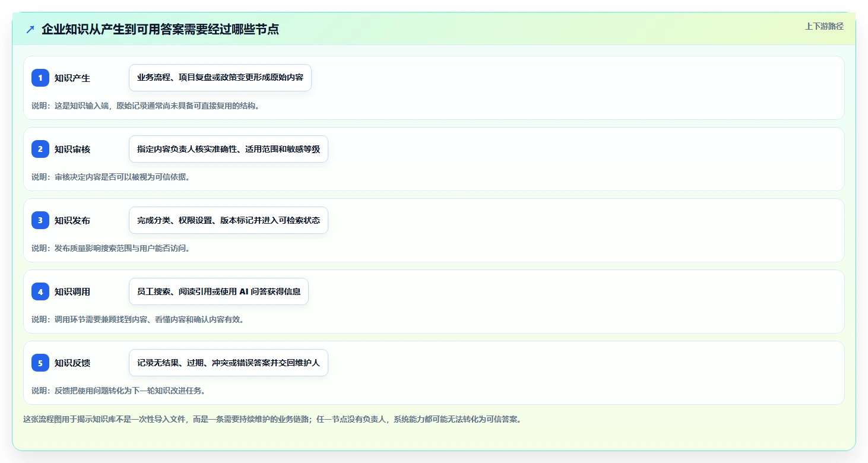The height and width of the screenshot is (463, 868).
Task: Click the box 业务流程、项目复盘或政策变更形成原始内容
Action: click(x=220, y=78)
